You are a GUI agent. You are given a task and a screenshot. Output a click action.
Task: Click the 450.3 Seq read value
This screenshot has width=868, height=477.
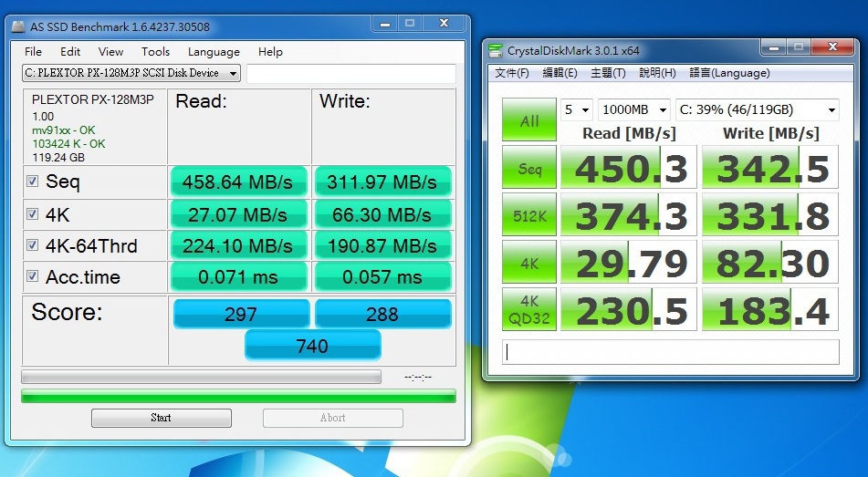click(x=629, y=167)
